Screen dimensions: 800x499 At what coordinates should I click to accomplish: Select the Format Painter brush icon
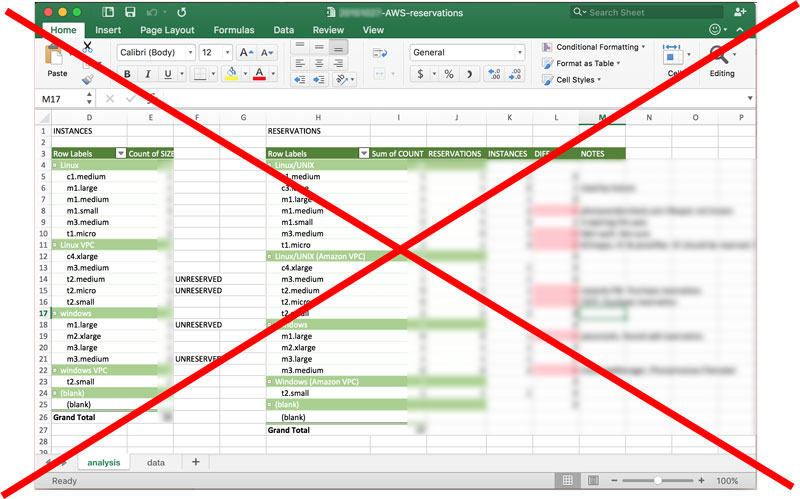87,80
